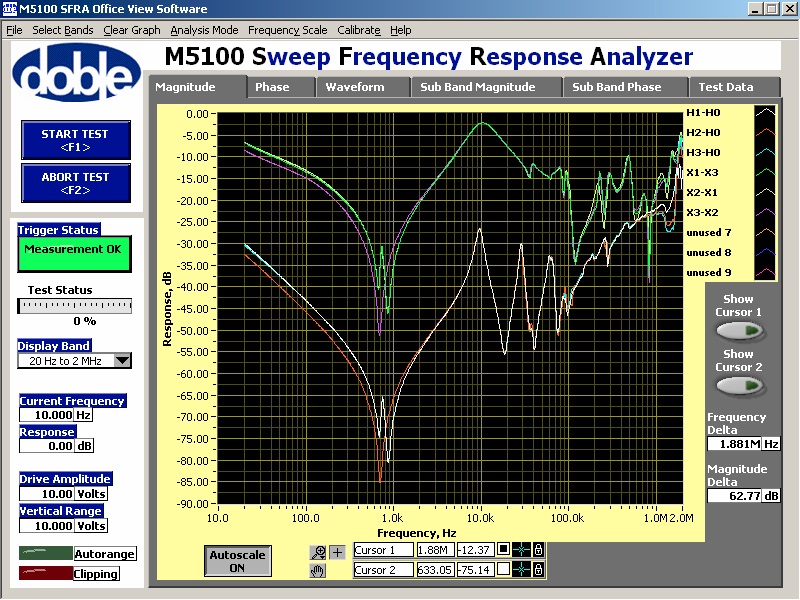This screenshot has width=800, height=600.
Task: Click the X2-X1 trace line sample
Action: pyautogui.click(x=765, y=192)
